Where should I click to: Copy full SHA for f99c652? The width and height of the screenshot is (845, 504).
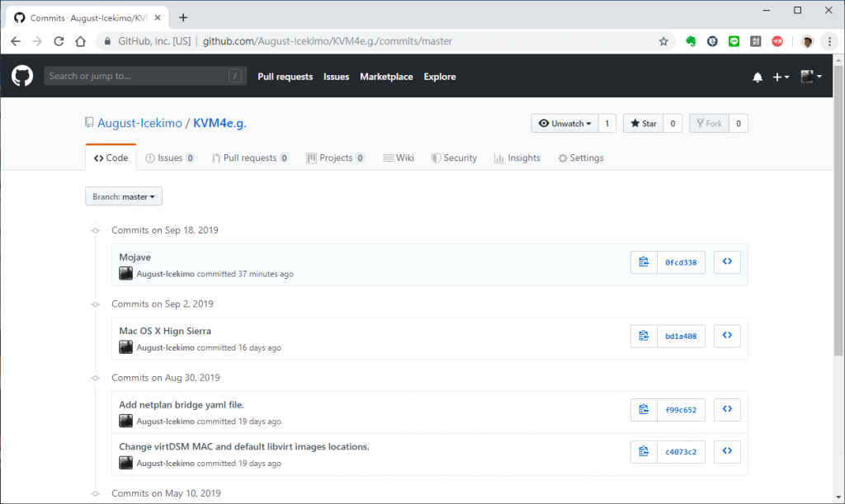[x=644, y=410]
